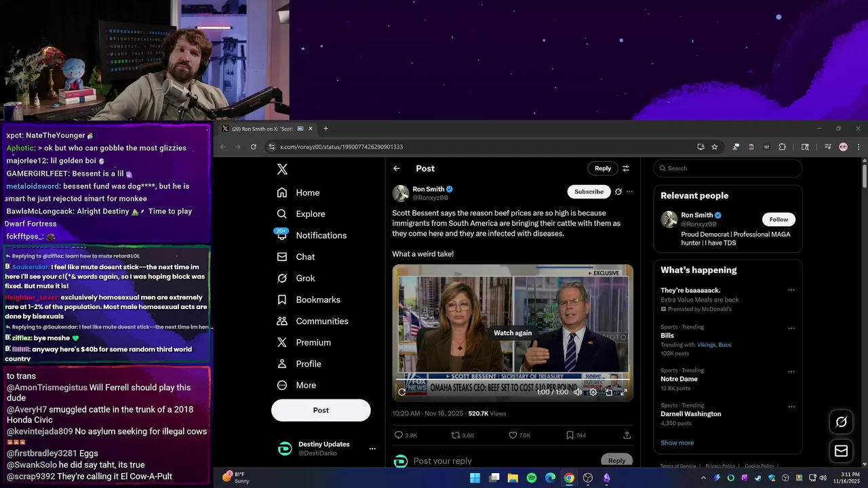868x488 pixels.
Task: Click the X logo in the sidebar
Action: 282,169
